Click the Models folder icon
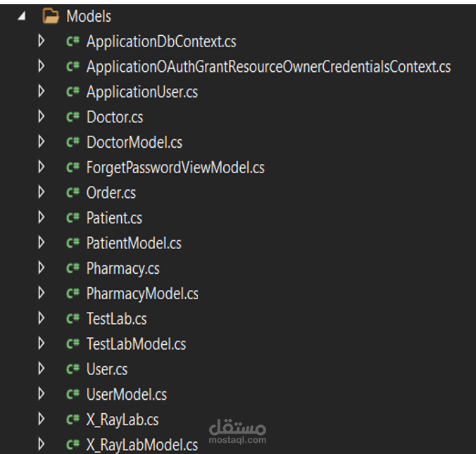This screenshot has width=476, height=454. click(x=51, y=16)
